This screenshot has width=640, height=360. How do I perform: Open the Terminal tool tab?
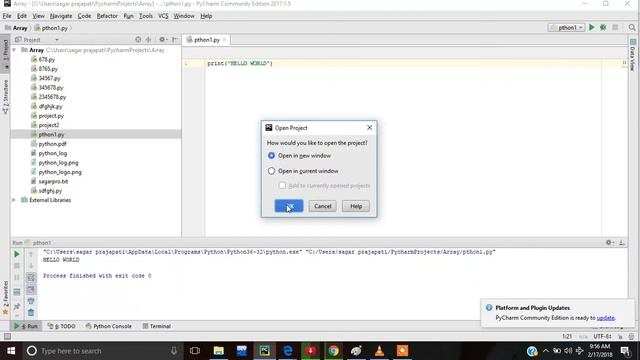tap(156, 326)
